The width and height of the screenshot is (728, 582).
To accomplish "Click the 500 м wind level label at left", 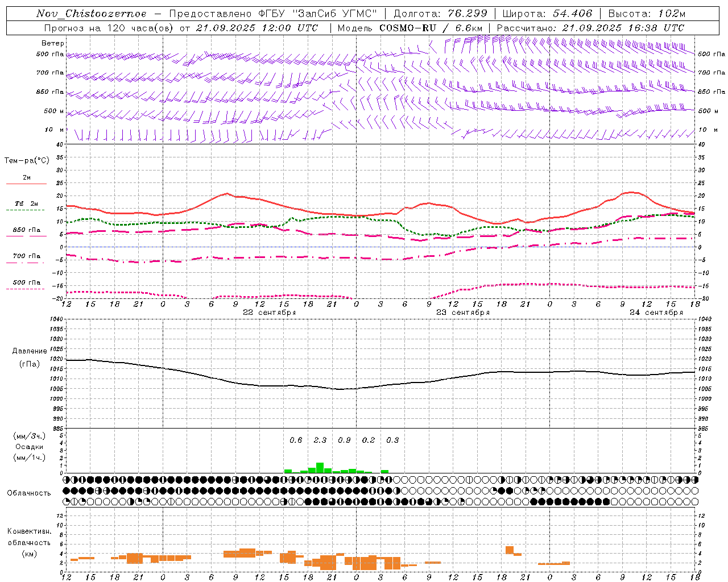I will 54,111.
